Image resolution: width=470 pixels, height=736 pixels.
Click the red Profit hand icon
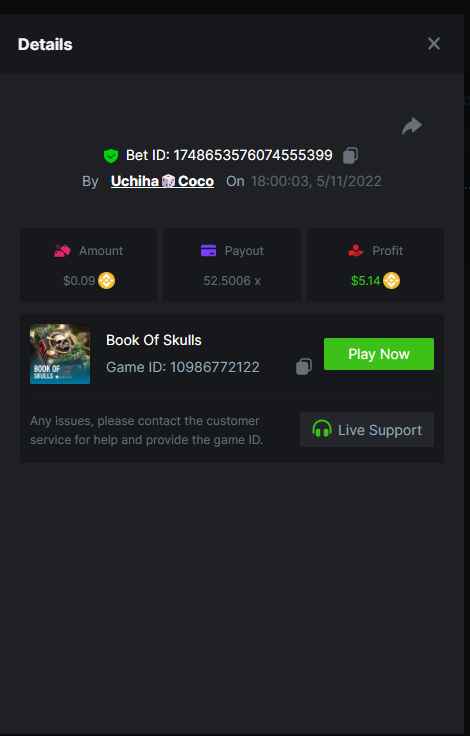click(x=356, y=251)
